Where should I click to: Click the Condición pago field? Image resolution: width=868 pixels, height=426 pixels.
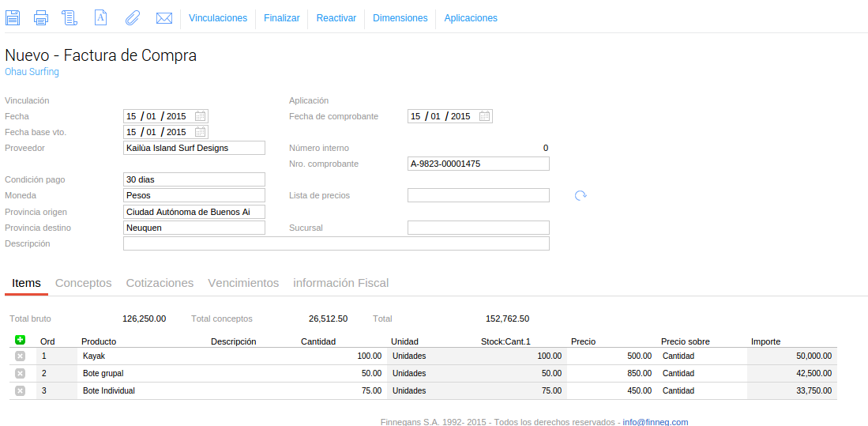click(194, 179)
